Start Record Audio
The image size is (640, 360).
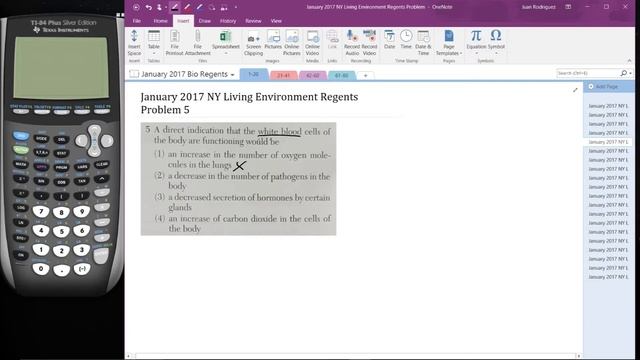[x=352, y=42]
